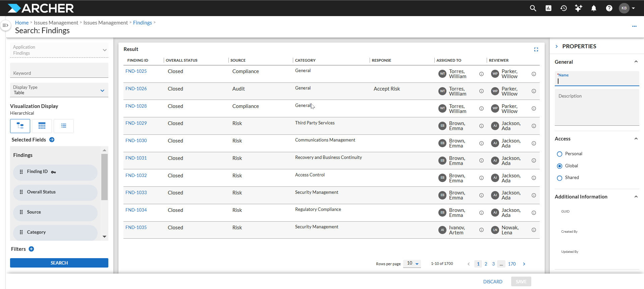The height and width of the screenshot is (289, 644).
Task: Open finding FND-1029 record
Action: pos(136,123)
